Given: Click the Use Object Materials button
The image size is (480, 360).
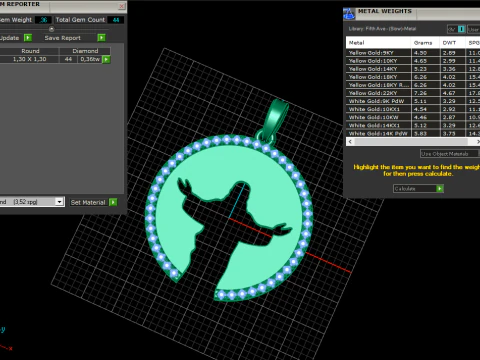Looking at the screenshot, I should click(x=449, y=154).
